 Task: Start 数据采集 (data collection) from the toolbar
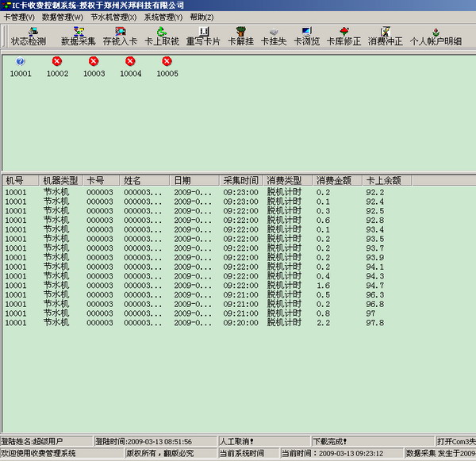coord(79,36)
